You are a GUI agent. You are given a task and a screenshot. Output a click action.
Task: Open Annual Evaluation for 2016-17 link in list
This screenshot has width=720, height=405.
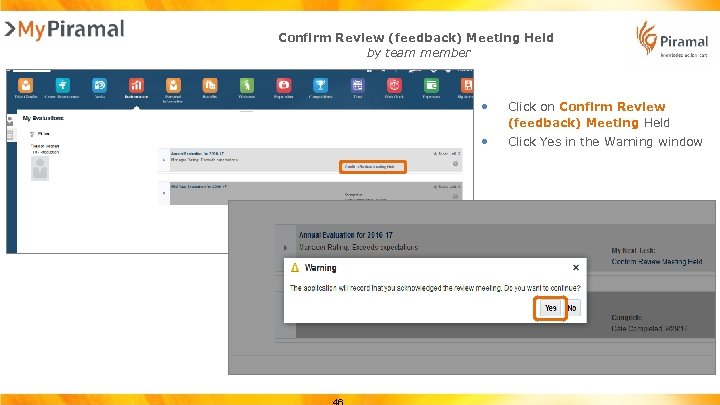[x=197, y=153]
